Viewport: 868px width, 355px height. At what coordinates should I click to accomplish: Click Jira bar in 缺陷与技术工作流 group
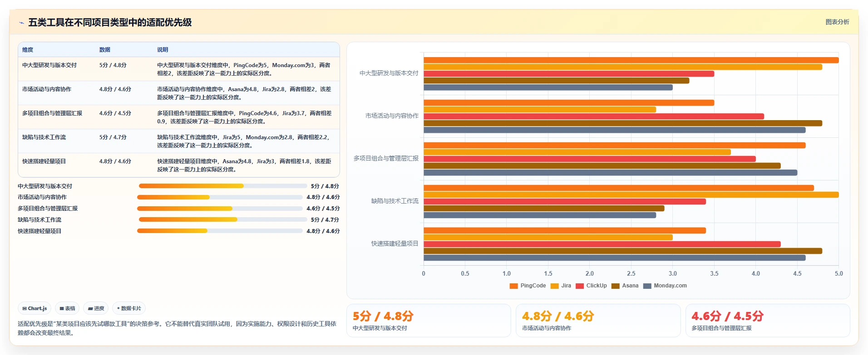631,195
